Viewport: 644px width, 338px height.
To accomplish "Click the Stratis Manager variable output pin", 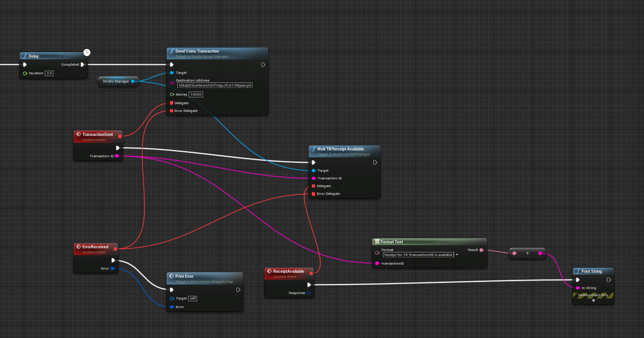I will pos(133,81).
